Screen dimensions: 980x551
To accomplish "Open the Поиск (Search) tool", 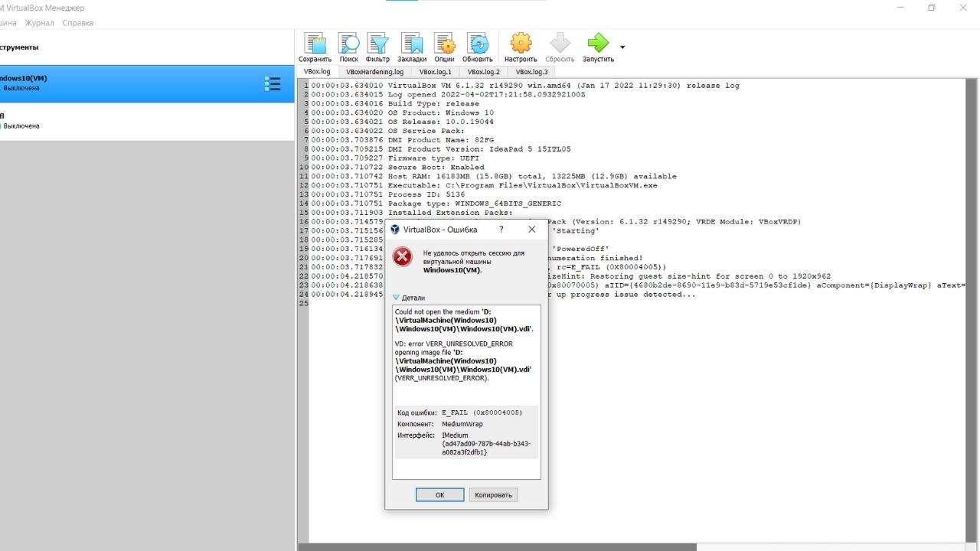I will (348, 47).
